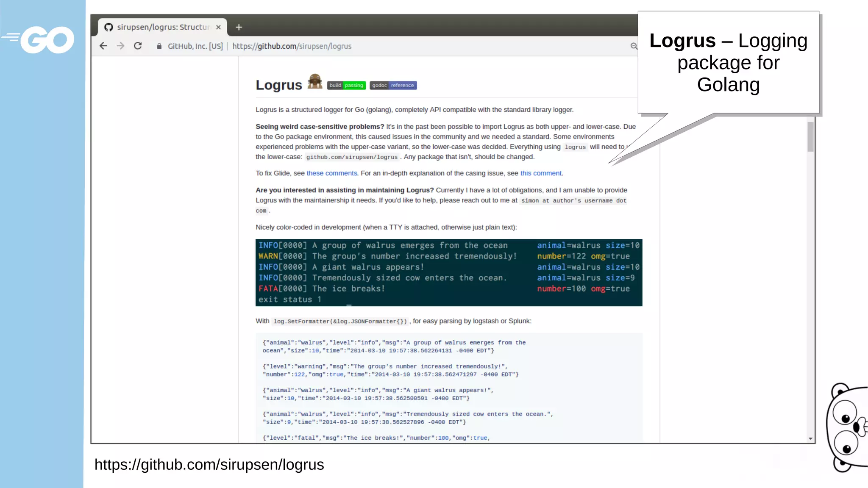Screen dimensions: 868x488
Task: Click the gopher mascot illustration
Action: (848, 428)
